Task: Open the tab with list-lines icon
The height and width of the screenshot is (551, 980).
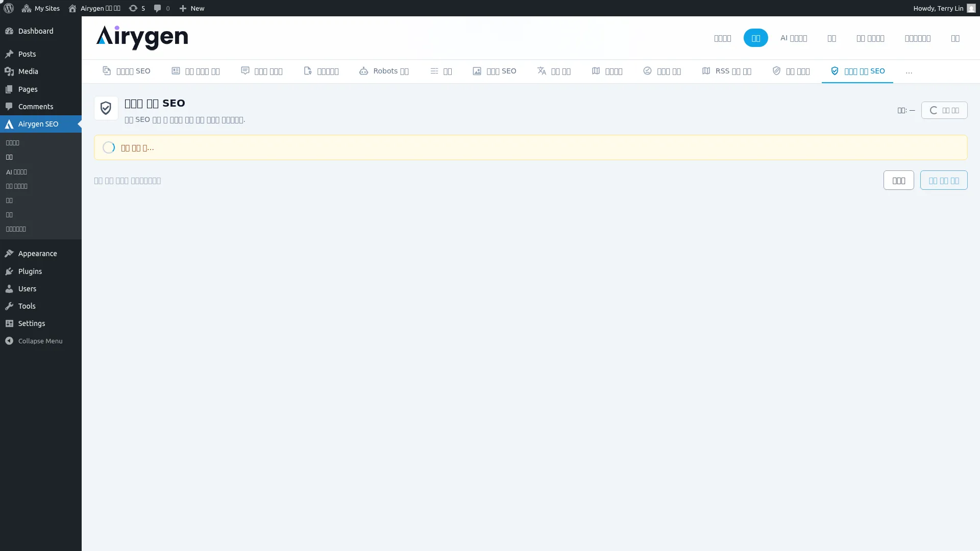Action: pos(441,71)
